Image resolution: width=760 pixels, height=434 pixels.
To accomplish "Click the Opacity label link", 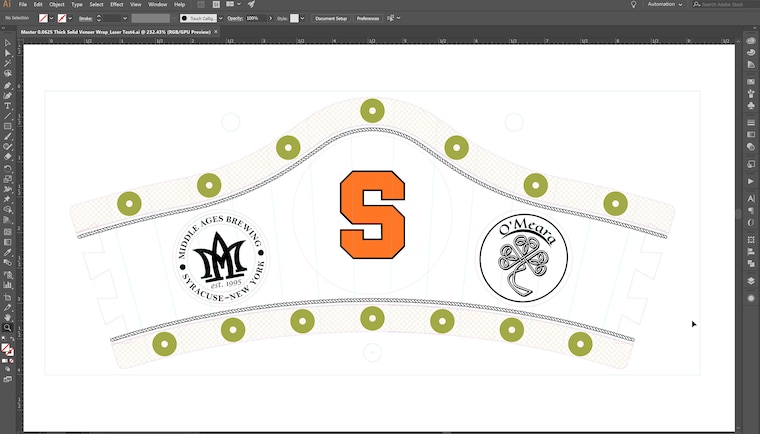I will click(235, 18).
